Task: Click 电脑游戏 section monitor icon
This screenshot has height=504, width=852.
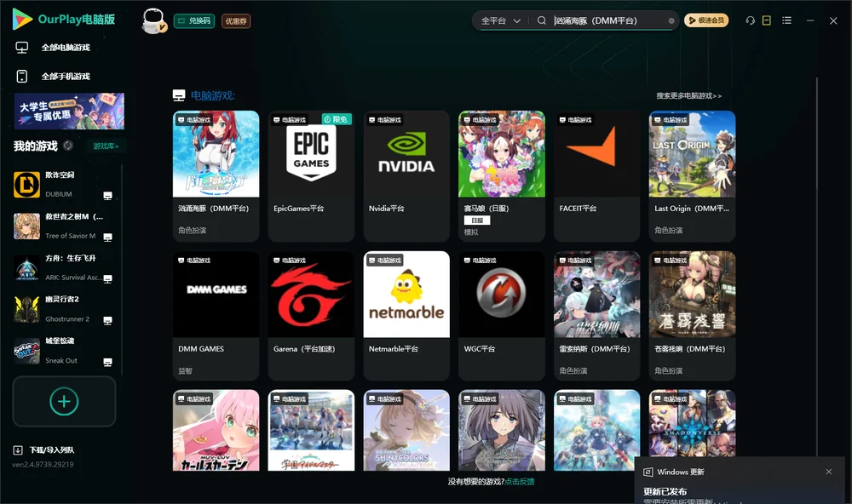Action: 179,95
